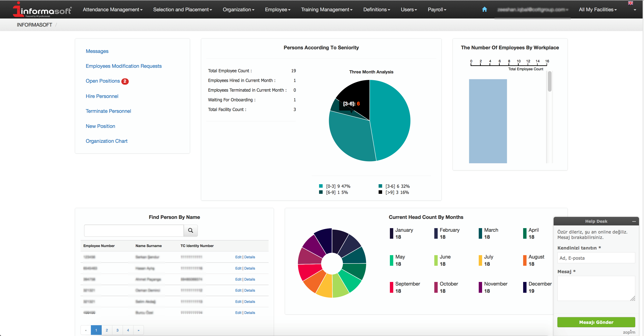Open the home dashboard via house icon
The height and width of the screenshot is (336, 644).
click(485, 9)
